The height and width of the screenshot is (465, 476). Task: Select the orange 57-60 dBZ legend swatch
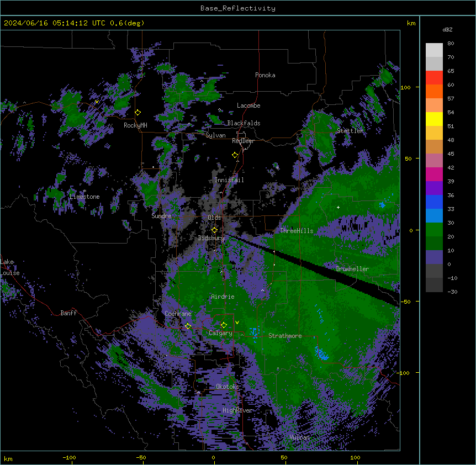tap(434, 91)
